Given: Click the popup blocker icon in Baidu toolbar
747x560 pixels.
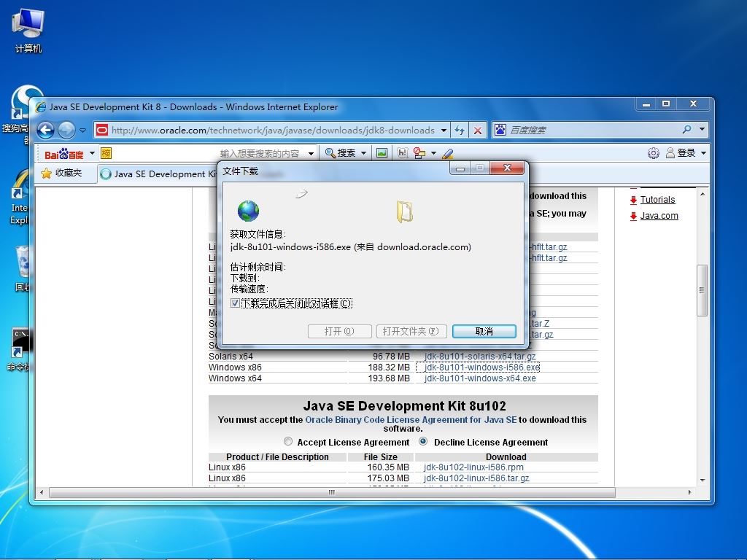Looking at the screenshot, I should (x=419, y=153).
